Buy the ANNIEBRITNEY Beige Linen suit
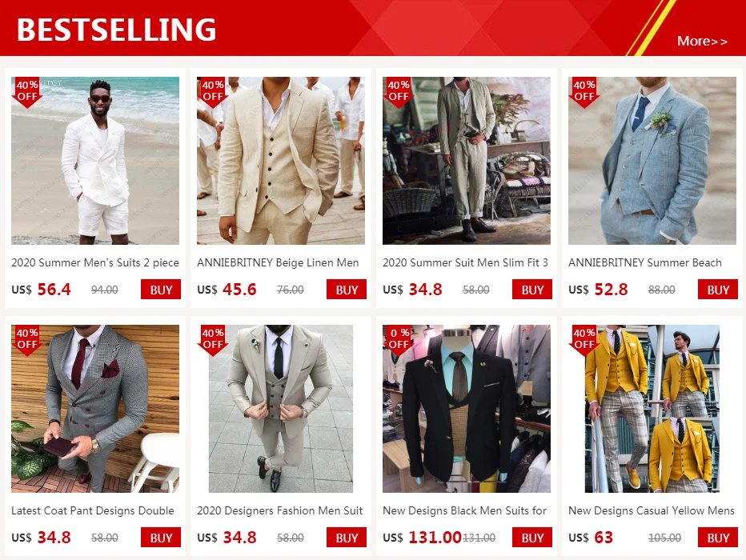 coord(347,290)
